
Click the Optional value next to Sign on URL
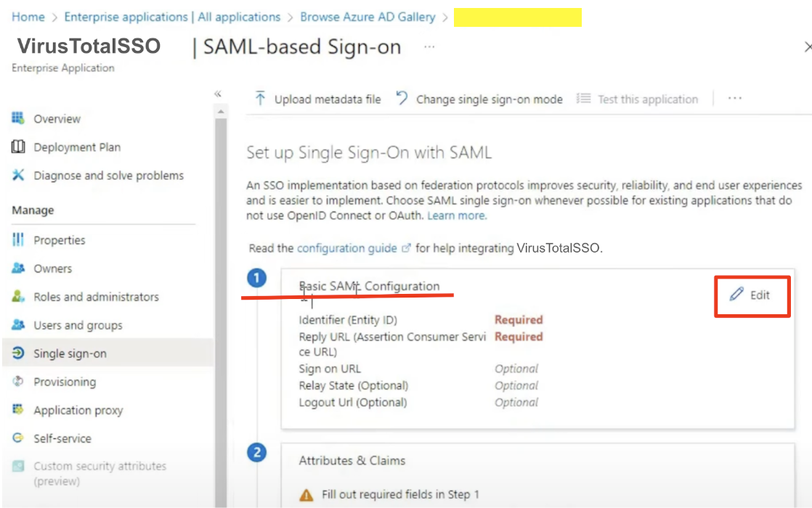516,369
